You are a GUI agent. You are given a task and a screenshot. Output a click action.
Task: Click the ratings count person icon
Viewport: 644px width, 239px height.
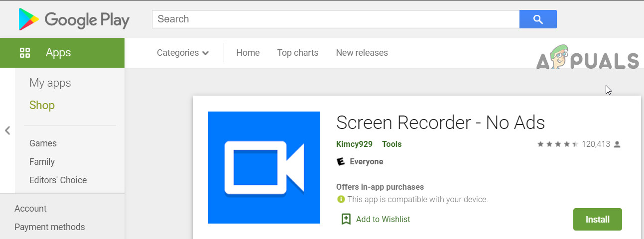click(x=618, y=144)
